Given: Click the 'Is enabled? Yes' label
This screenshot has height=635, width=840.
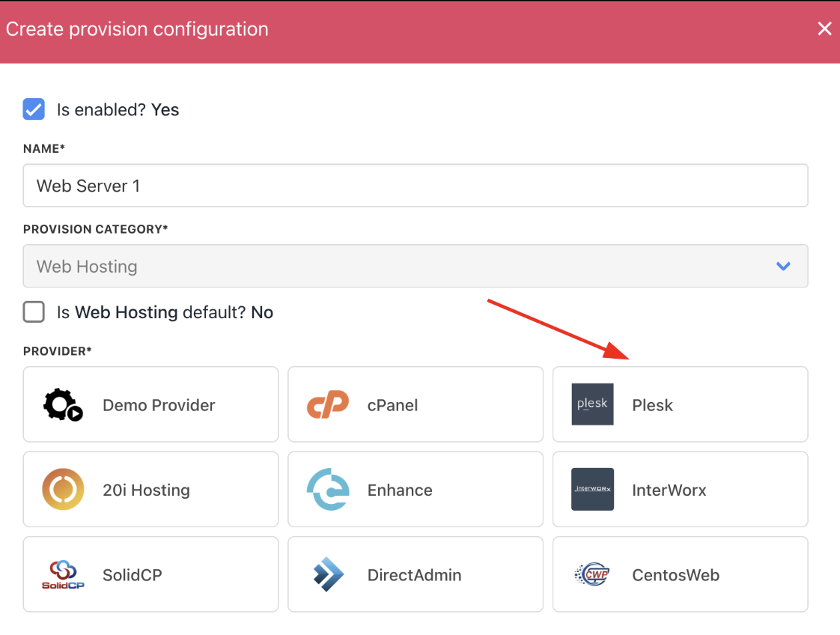Looking at the screenshot, I should coord(118,110).
